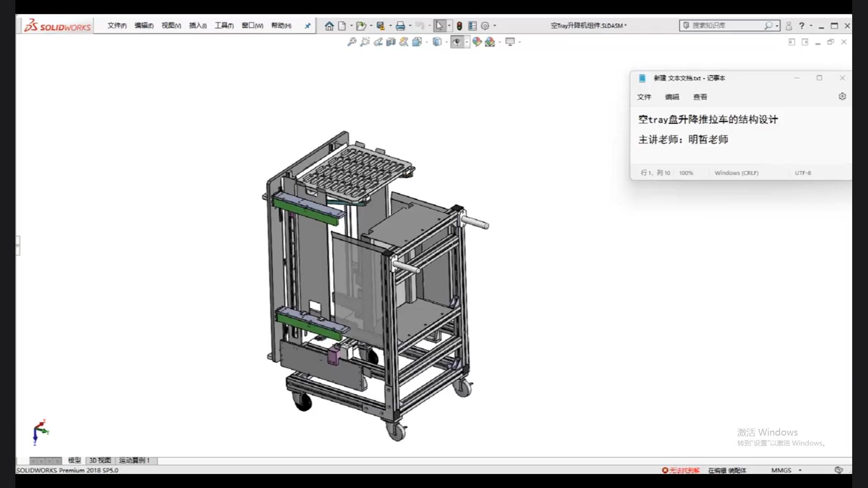Click the Rebuild traffic light icon

pos(459,26)
